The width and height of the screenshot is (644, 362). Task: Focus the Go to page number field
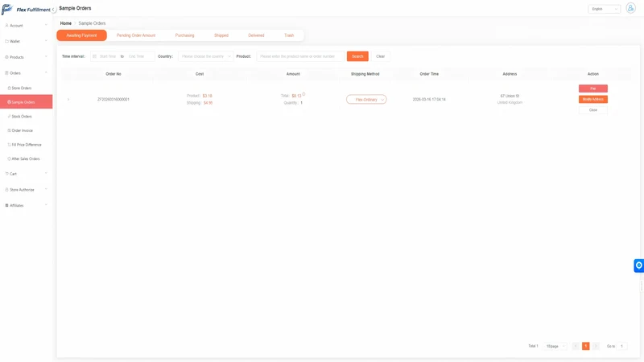[x=621, y=346]
